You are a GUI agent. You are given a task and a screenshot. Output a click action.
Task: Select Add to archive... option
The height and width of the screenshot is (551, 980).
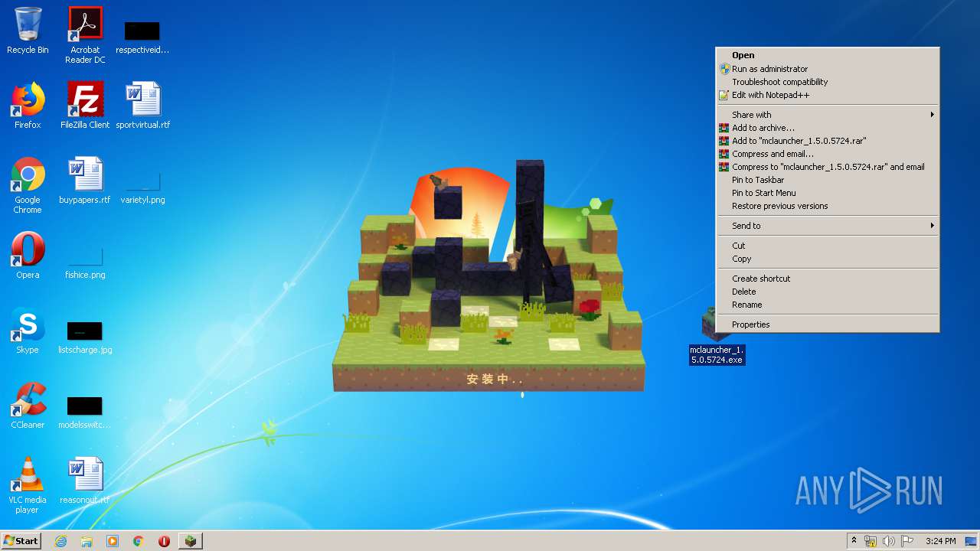827,128
